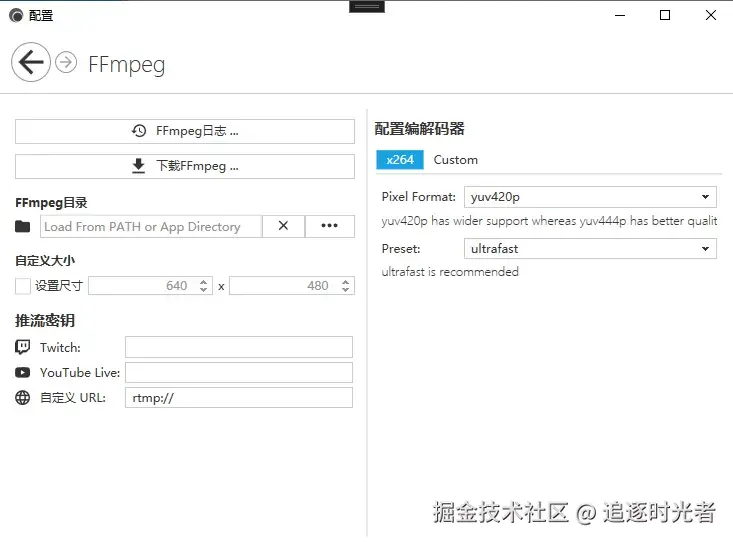This screenshot has height=542, width=733.
Task: Increase width with 640 up arrow
Action: click(203, 282)
